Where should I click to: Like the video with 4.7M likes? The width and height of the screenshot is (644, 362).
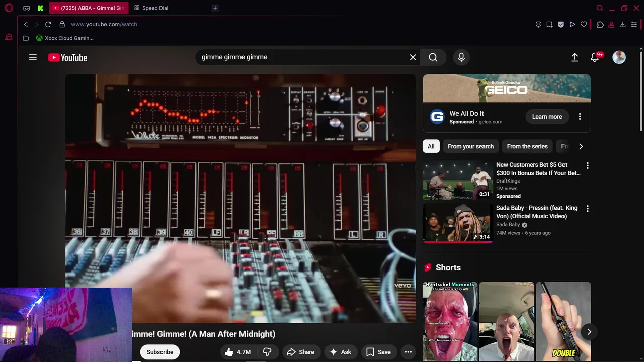point(238,352)
